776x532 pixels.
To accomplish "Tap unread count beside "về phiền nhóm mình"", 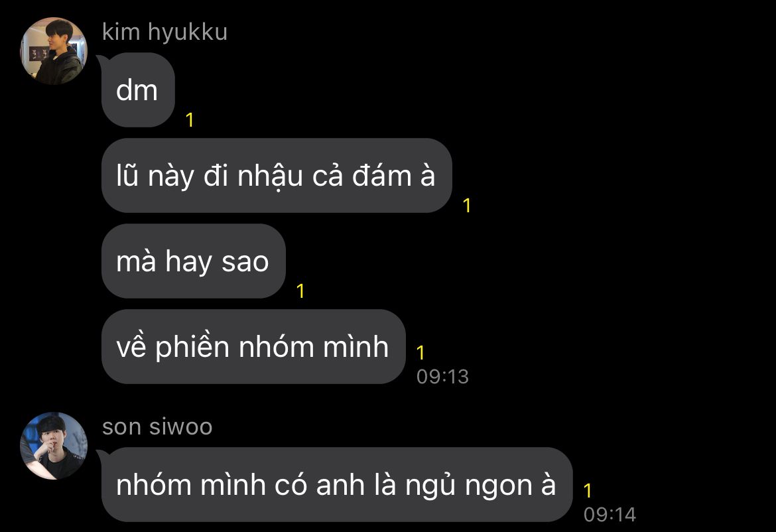I will point(420,353).
